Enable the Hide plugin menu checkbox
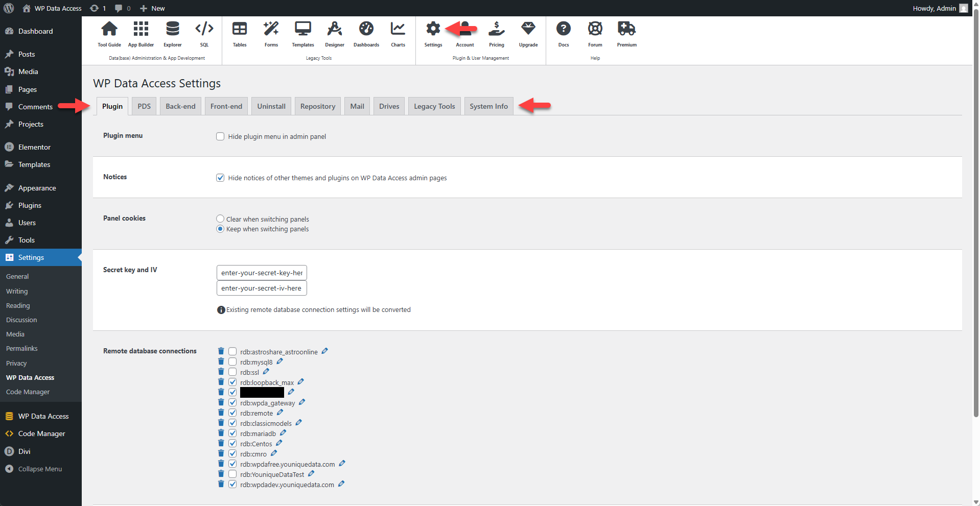980x506 pixels. pyautogui.click(x=220, y=136)
